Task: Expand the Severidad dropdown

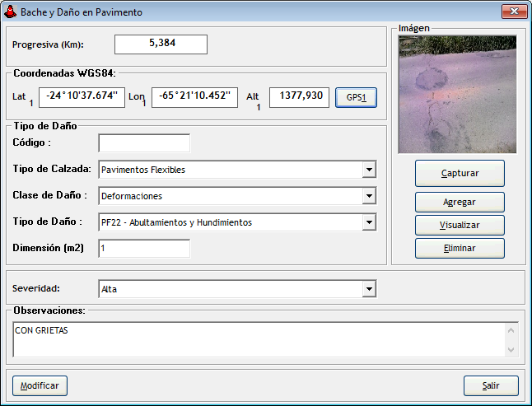Action: coord(368,289)
